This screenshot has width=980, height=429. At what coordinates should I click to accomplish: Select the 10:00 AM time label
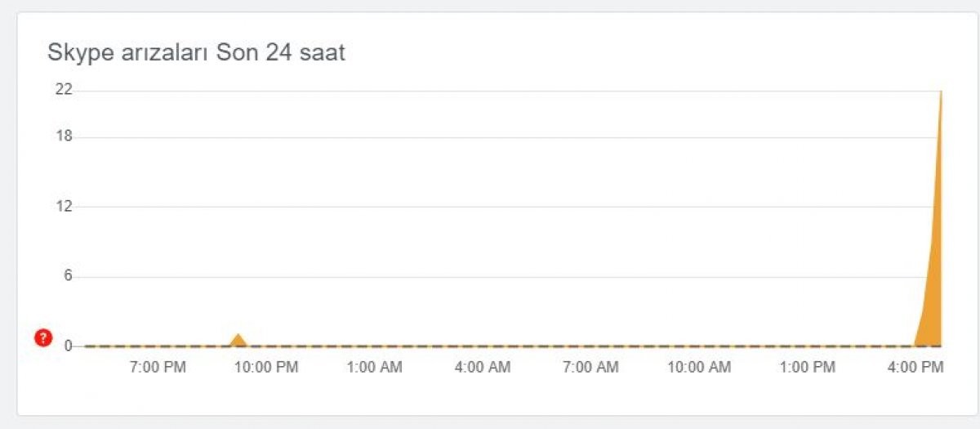click(x=698, y=368)
